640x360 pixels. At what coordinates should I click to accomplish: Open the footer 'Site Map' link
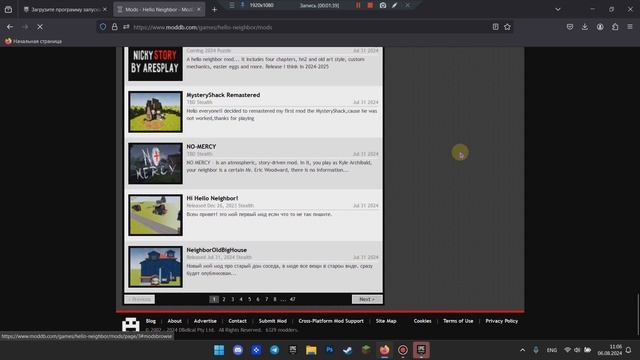(x=386, y=321)
